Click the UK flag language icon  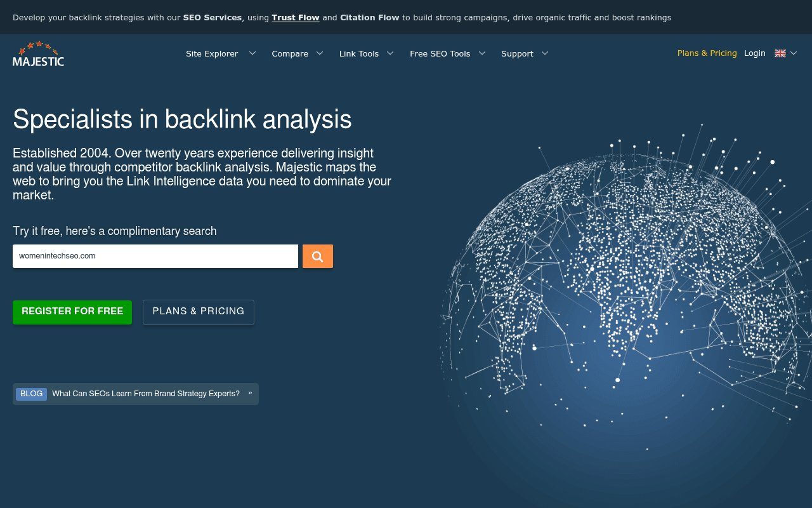[x=780, y=53]
